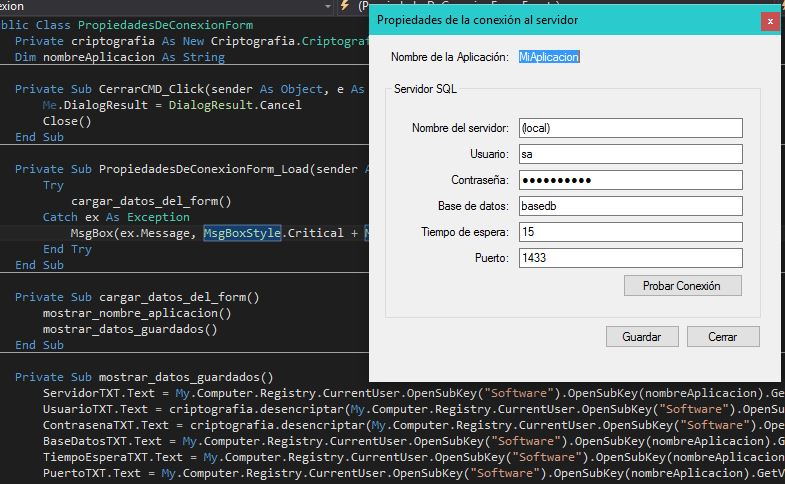Click the lightning bolt events icon
The height and width of the screenshot is (484, 785).
tap(344, 5)
